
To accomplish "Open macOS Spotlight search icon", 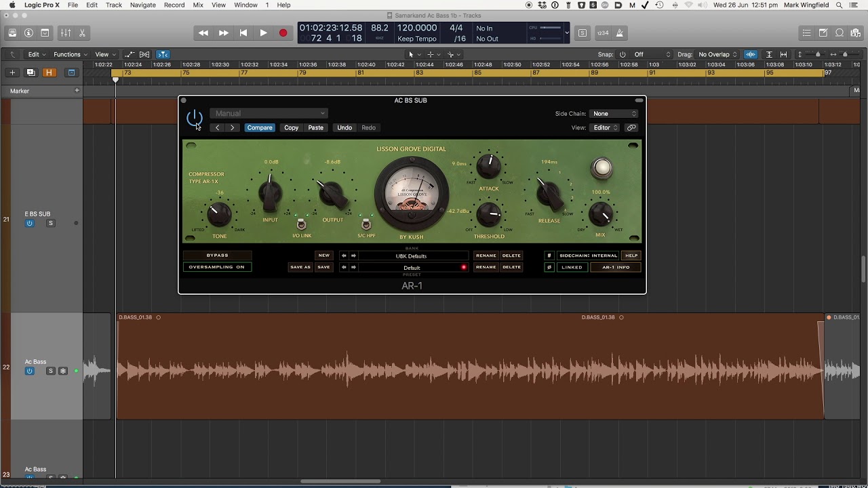I will click(x=840, y=5).
